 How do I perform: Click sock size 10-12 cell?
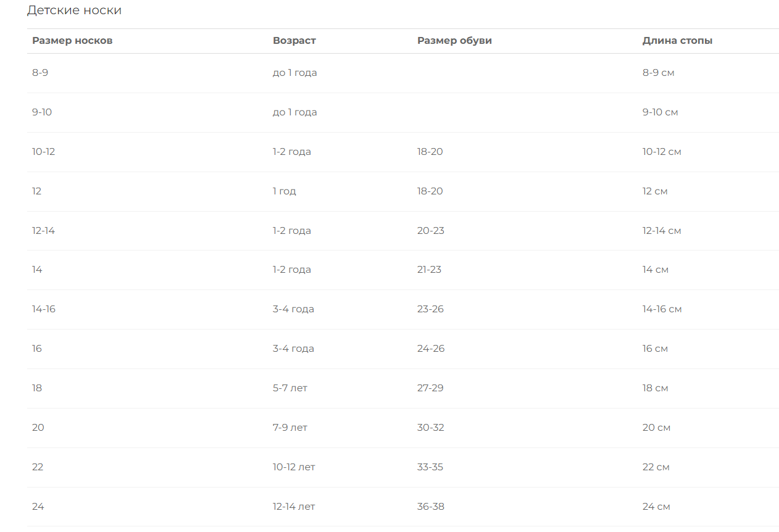44,152
